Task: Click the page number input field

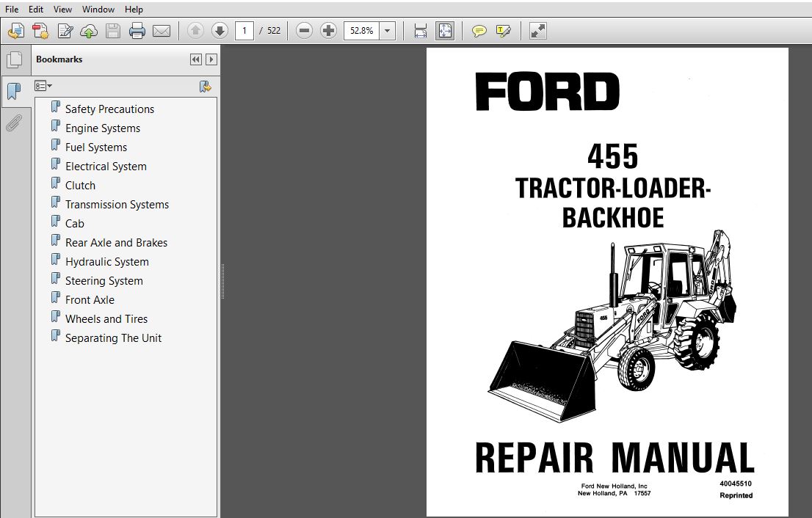Action: [x=244, y=31]
